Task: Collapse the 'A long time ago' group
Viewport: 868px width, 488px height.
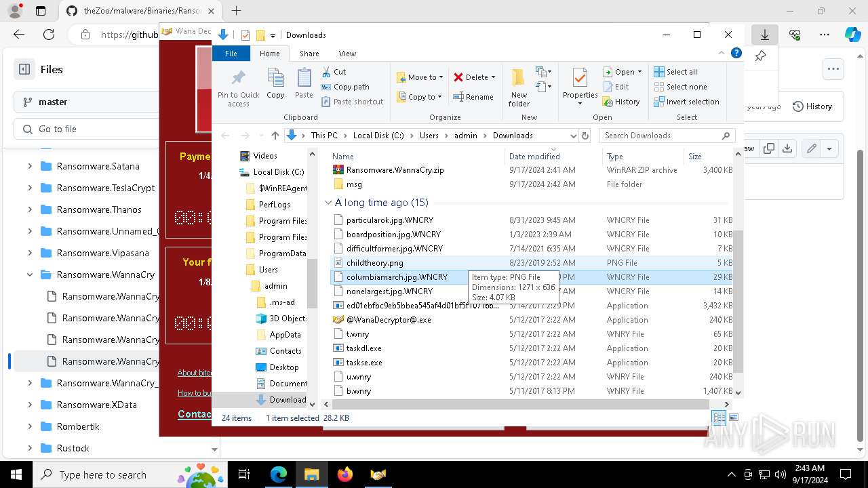Action: coord(328,203)
